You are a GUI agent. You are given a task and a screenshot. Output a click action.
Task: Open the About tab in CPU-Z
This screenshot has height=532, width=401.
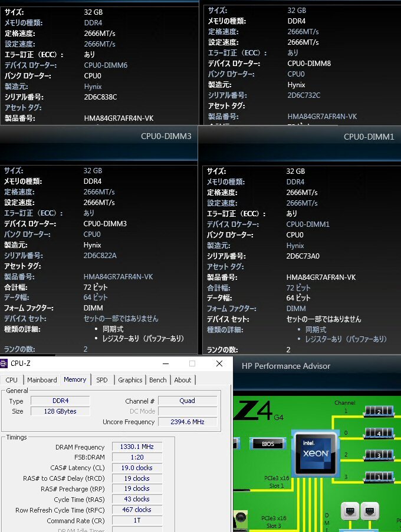tap(183, 380)
